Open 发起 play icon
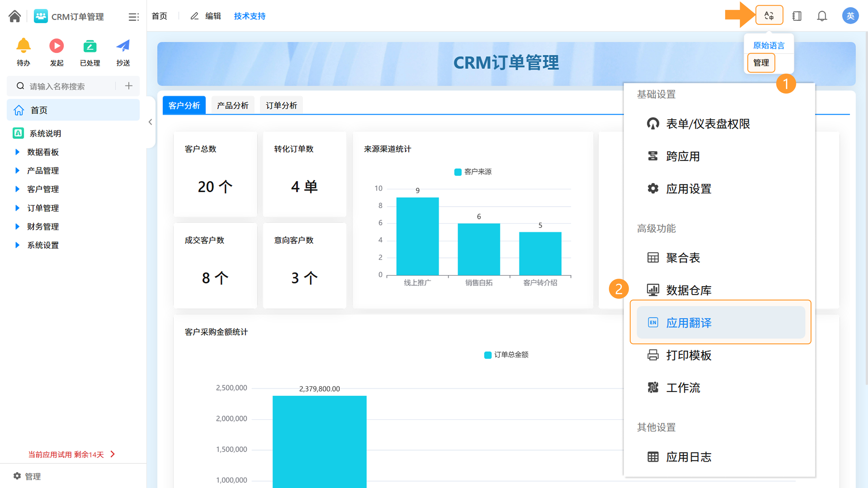This screenshot has width=868, height=488. point(56,46)
